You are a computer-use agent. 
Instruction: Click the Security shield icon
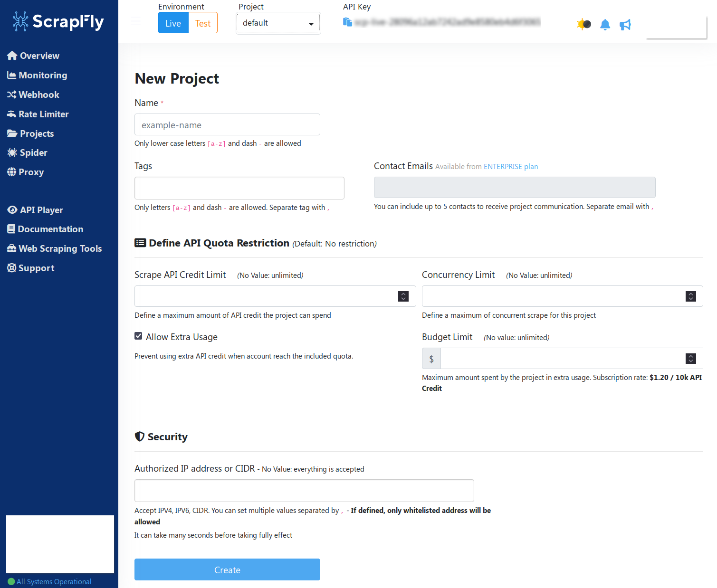pyautogui.click(x=140, y=436)
